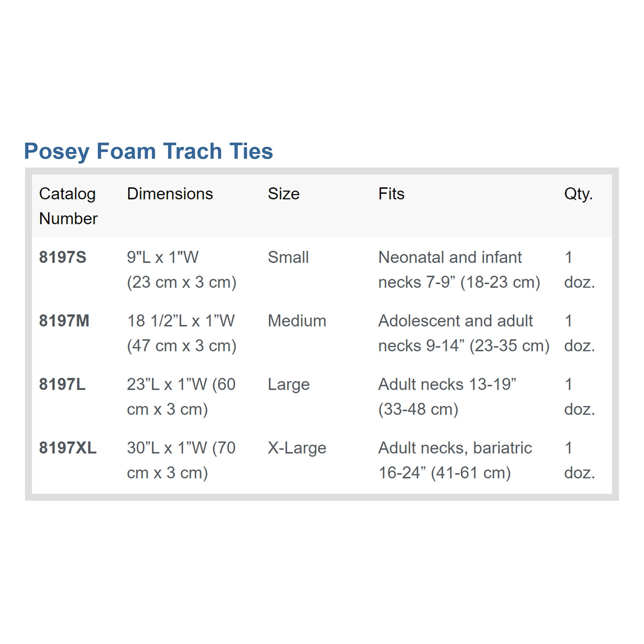The width and height of the screenshot is (644, 644).
Task: Click the Qty. column header
Action: point(578,194)
